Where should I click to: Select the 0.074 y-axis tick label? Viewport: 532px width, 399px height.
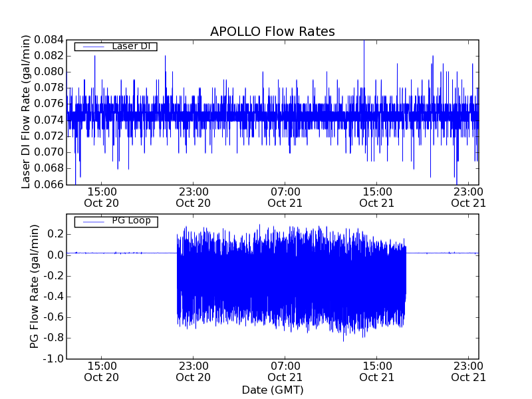(49, 120)
